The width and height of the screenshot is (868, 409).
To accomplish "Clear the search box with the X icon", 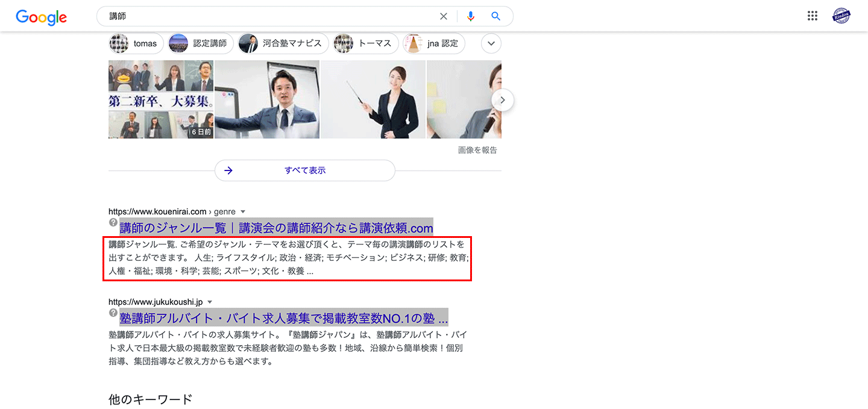I will click(x=444, y=16).
